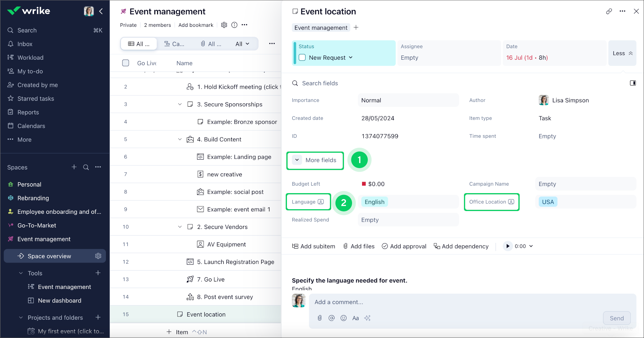The width and height of the screenshot is (644, 338).
Task: Open Reports from the left sidebar
Action: tap(28, 112)
